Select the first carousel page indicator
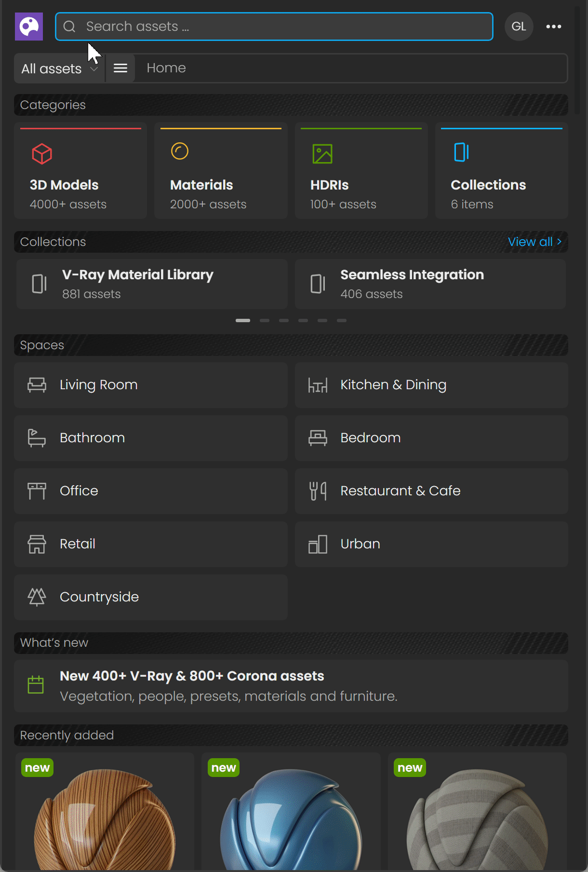The image size is (588, 872). click(x=243, y=320)
